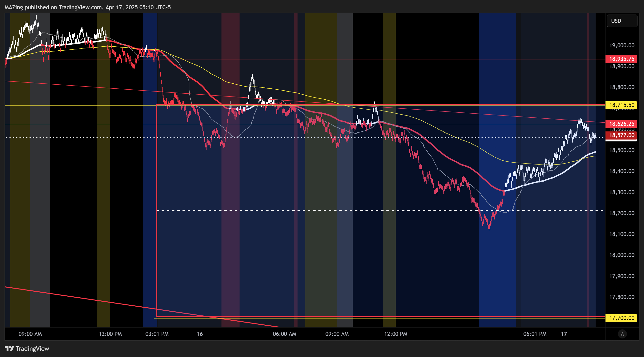Click the first 09:00 AM time label
The width and height of the screenshot is (644, 357).
pyautogui.click(x=30, y=334)
